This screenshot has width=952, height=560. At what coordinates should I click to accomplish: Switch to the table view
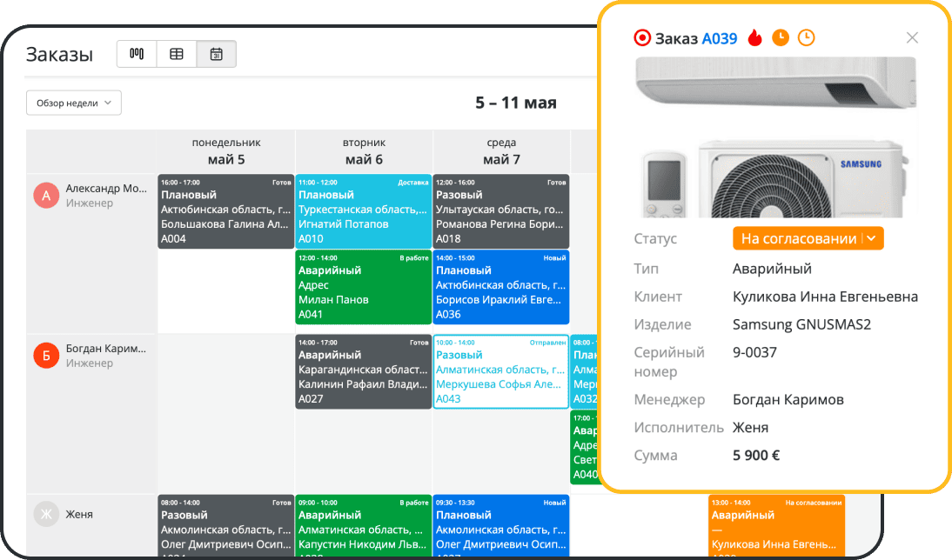coord(177,54)
